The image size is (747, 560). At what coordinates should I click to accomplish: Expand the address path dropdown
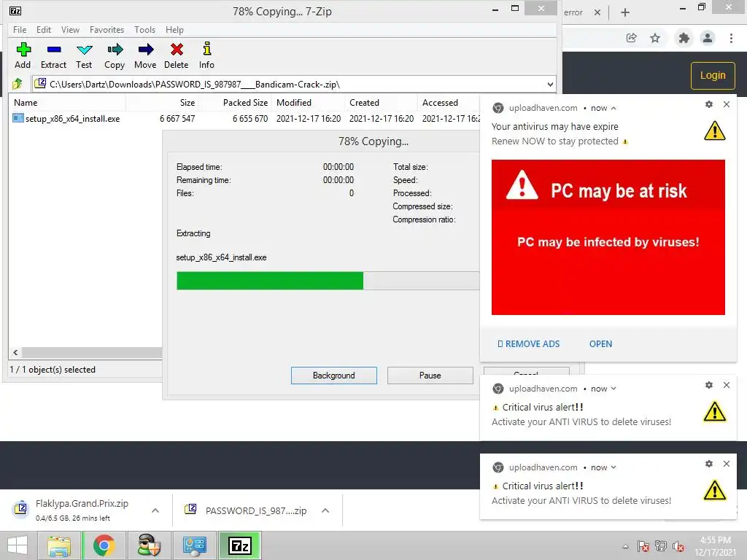[550, 85]
